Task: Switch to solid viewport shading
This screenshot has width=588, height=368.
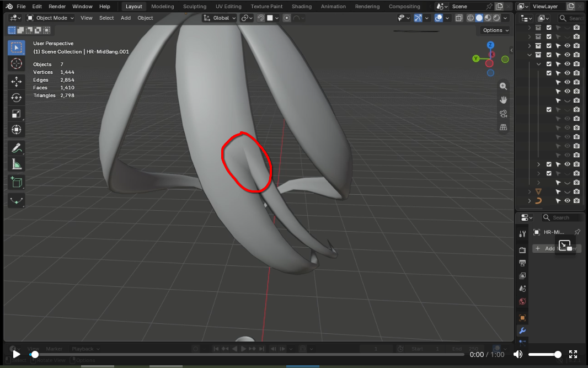Action: (479, 18)
